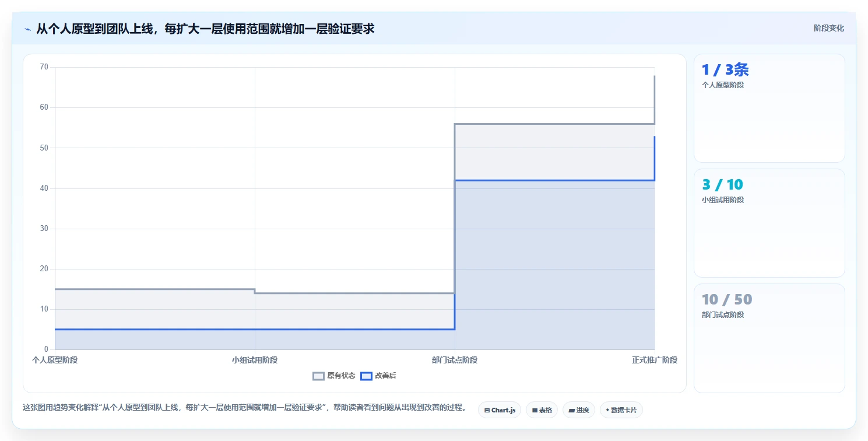This screenshot has height=441, width=868.
Task: Click the 表格 tag
Action: point(542,410)
